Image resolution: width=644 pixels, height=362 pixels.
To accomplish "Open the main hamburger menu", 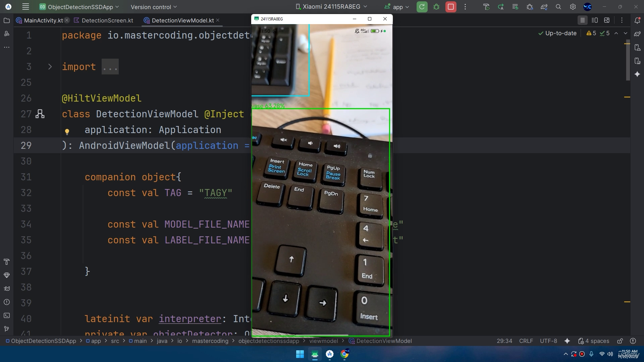I will pos(25,7).
